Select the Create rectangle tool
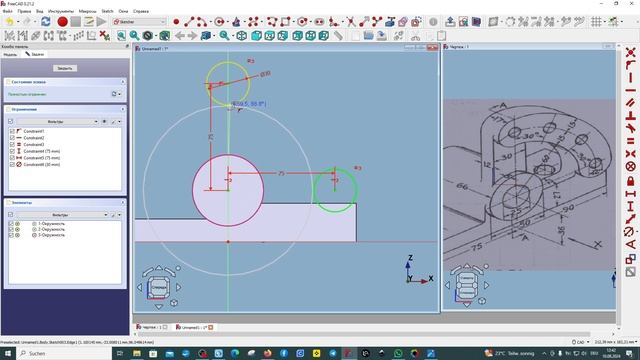640x360 pixels. coord(285,22)
